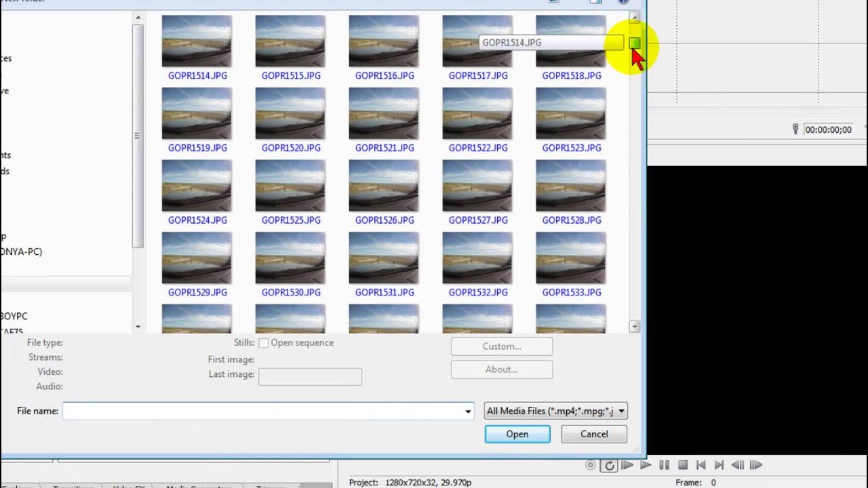Start playback with the Play button
This screenshot has height=488, width=868.
[x=646, y=465]
